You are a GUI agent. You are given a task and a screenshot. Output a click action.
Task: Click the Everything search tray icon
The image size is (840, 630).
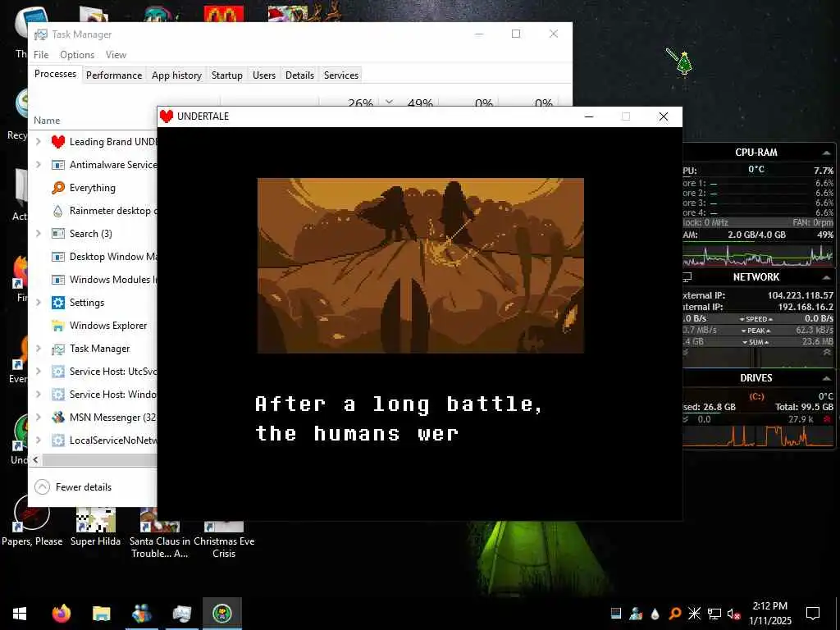(675, 614)
